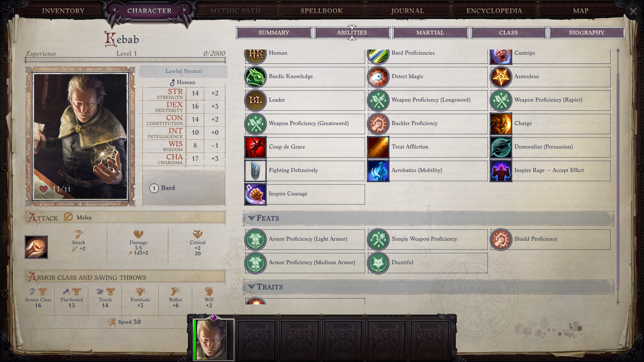The width and height of the screenshot is (644, 362).
Task: Select the Coup de Grace ability icon
Action: [255, 147]
